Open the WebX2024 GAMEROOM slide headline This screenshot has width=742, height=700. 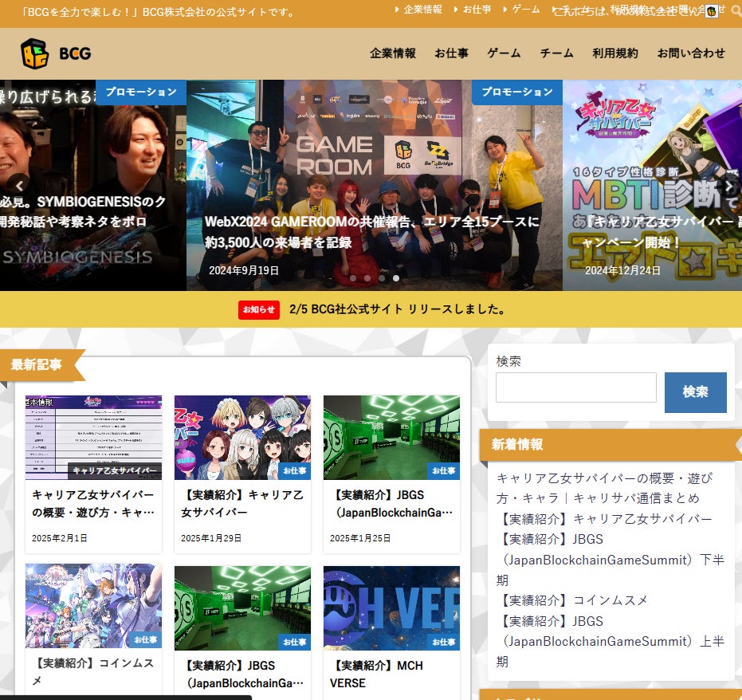click(x=372, y=232)
